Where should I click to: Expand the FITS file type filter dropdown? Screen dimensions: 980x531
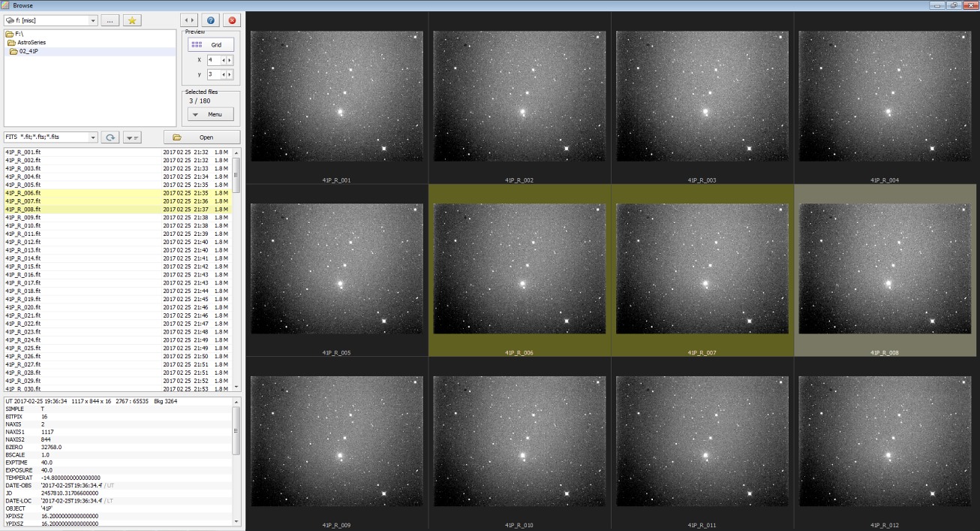tap(92, 137)
